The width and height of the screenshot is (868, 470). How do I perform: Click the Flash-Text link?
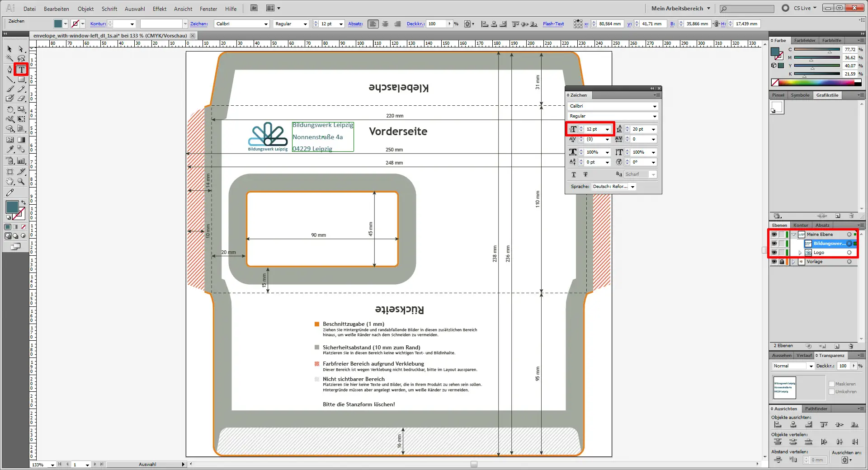point(553,24)
